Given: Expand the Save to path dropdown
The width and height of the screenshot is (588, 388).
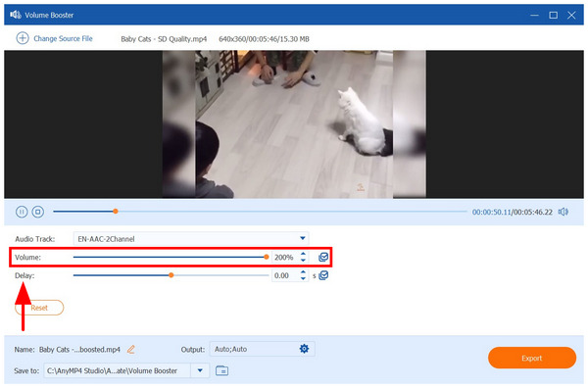Looking at the screenshot, I should click(200, 370).
